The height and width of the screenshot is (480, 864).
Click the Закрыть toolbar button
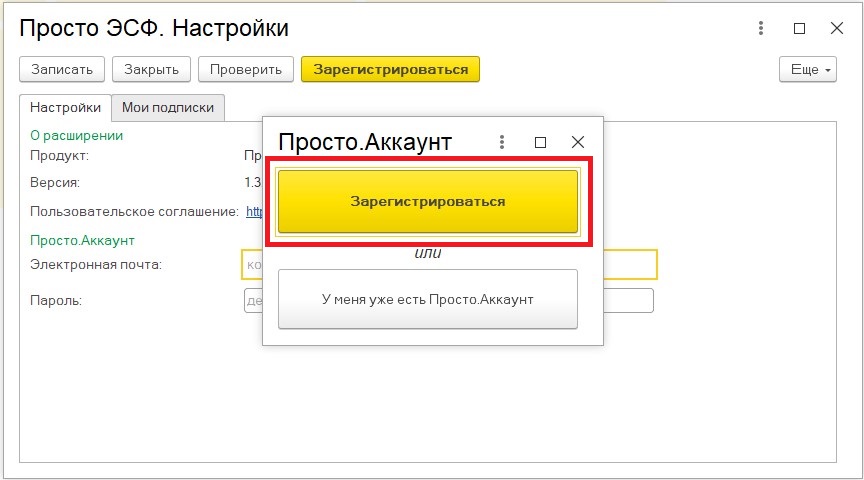(x=151, y=69)
